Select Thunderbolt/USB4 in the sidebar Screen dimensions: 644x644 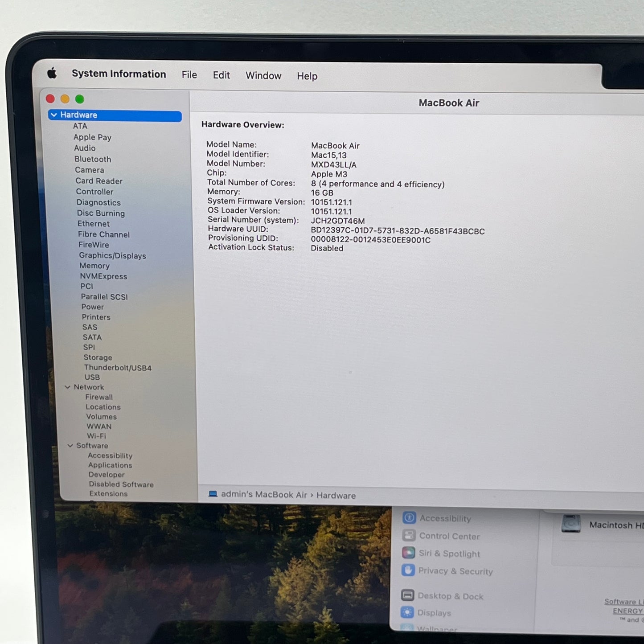(x=118, y=368)
